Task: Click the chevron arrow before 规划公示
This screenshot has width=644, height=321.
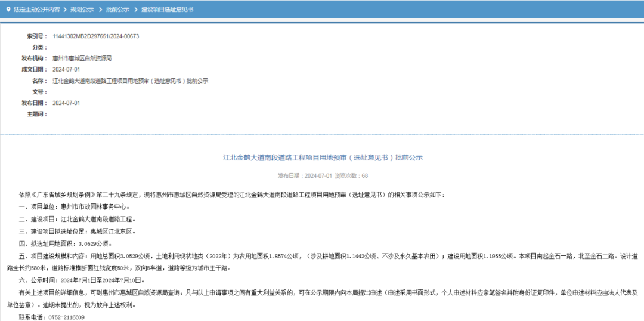Action: point(64,10)
